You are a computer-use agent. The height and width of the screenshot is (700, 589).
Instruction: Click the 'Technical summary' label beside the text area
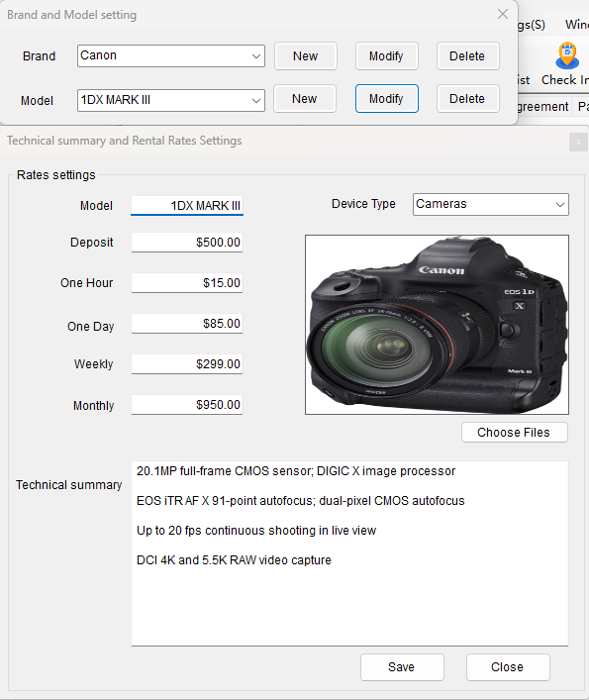68,485
